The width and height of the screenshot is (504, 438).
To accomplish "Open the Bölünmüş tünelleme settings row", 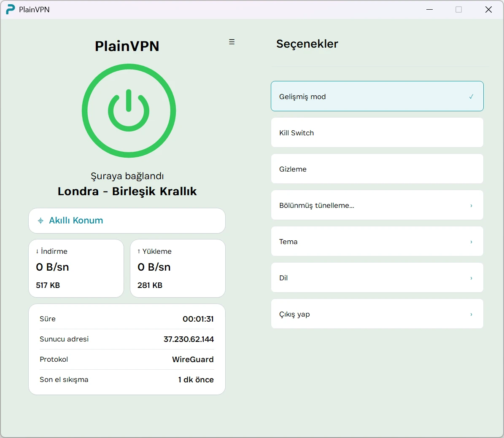I will click(x=377, y=205).
